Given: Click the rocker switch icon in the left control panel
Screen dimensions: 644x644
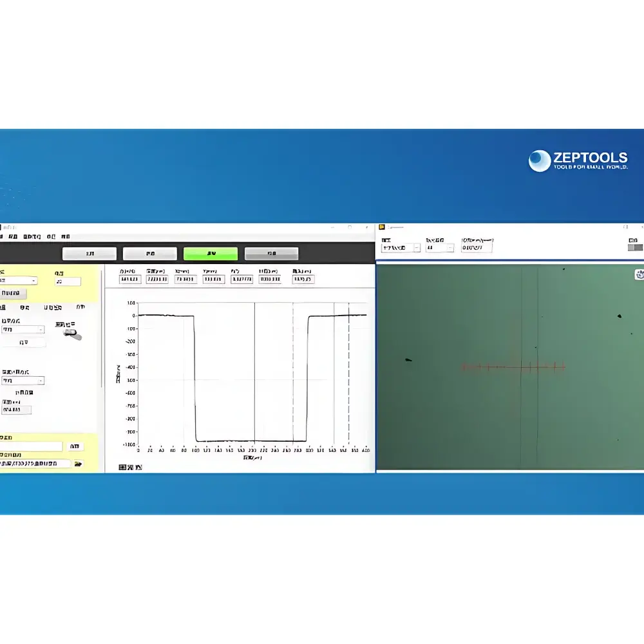Looking at the screenshot, I should pos(71,334).
